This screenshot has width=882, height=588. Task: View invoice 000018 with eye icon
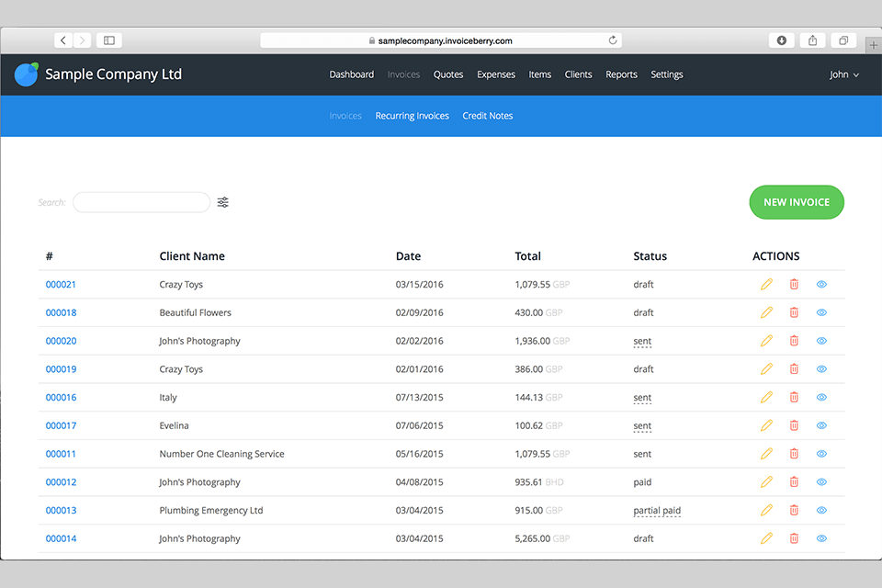click(x=821, y=312)
